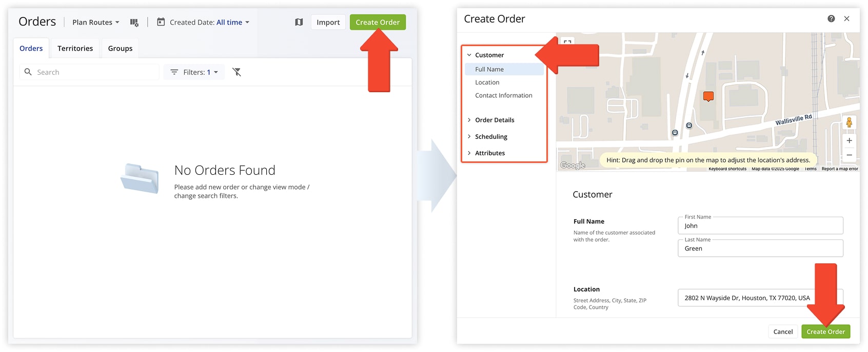Screen dimensions: 868x352
Task: Click the Location address field
Action: (x=760, y=298)
